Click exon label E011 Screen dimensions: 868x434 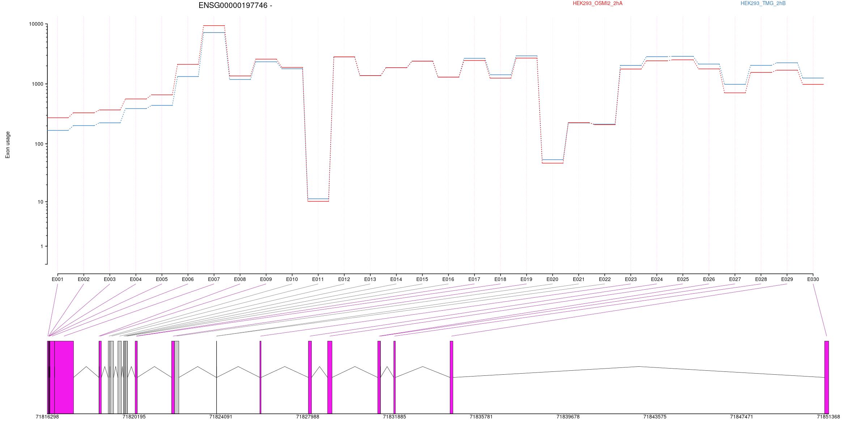(x=318, y=279)
